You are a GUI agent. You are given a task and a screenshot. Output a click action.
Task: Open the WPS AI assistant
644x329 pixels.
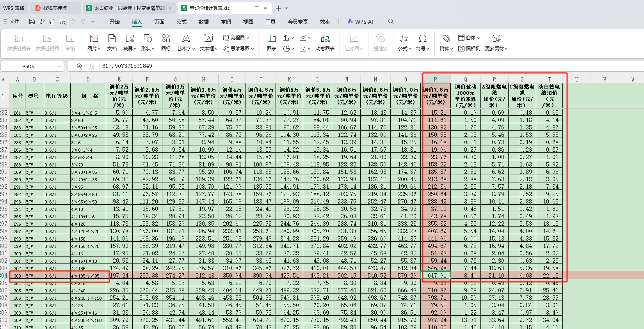pyautogui.click(x=360, y=22)
